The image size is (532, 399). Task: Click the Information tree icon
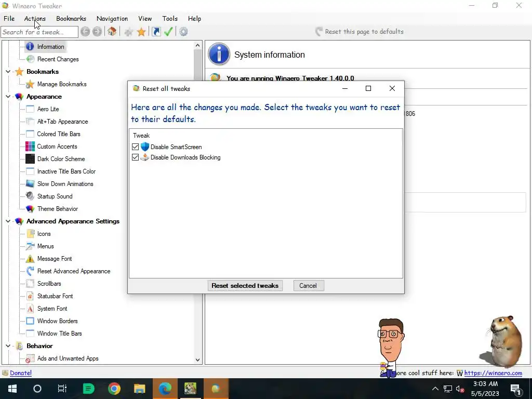(30, 46)
